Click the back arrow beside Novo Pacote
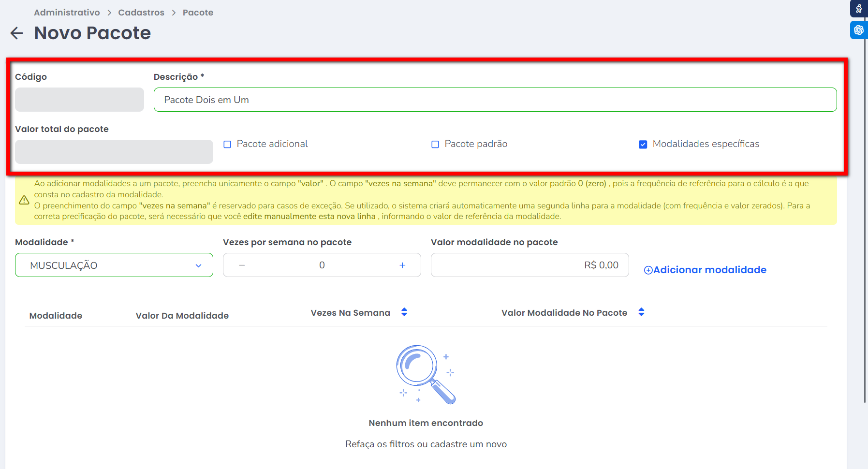This screenshot has height=469, width=868. [x=17, y=33]
